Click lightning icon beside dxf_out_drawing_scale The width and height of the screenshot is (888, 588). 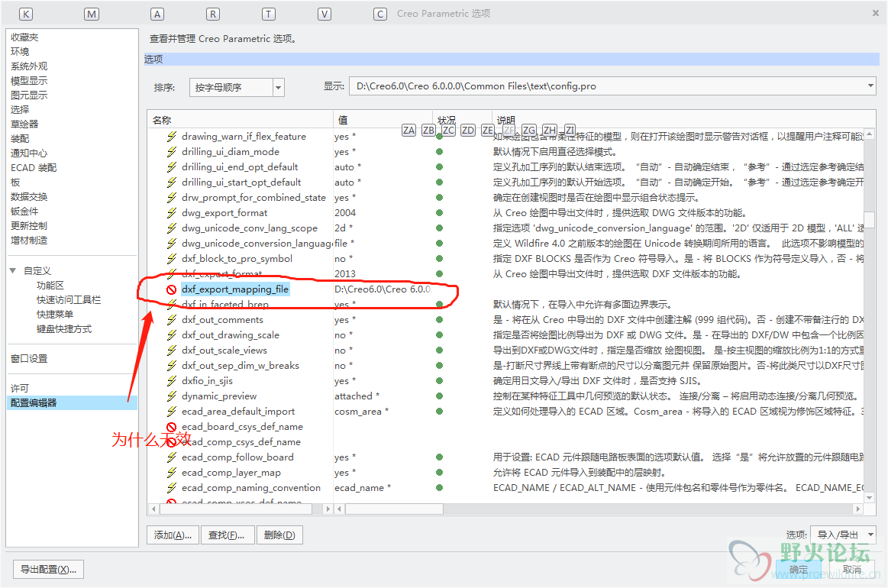pyautogui.click(x=172, y=335)
